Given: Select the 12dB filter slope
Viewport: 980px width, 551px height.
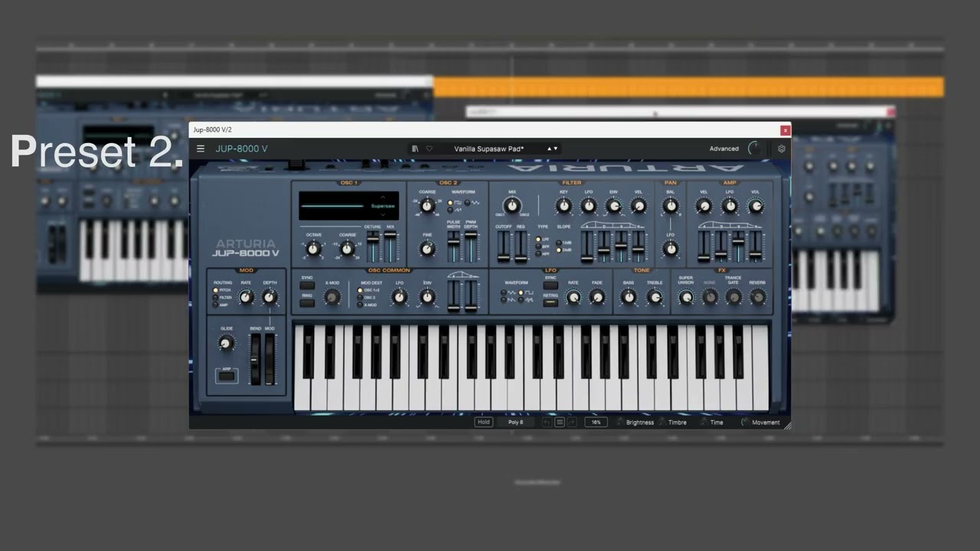Looking at the screenshot, I should [559, 243].
